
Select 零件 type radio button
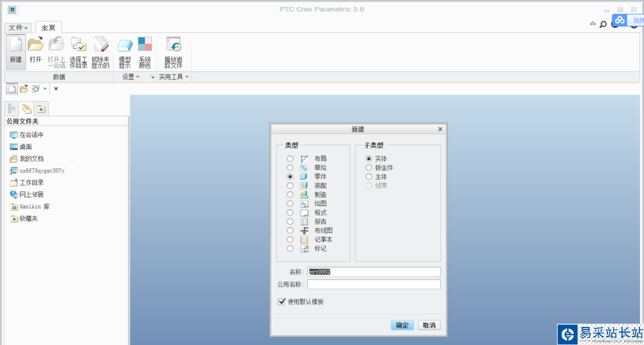[290, 177]
